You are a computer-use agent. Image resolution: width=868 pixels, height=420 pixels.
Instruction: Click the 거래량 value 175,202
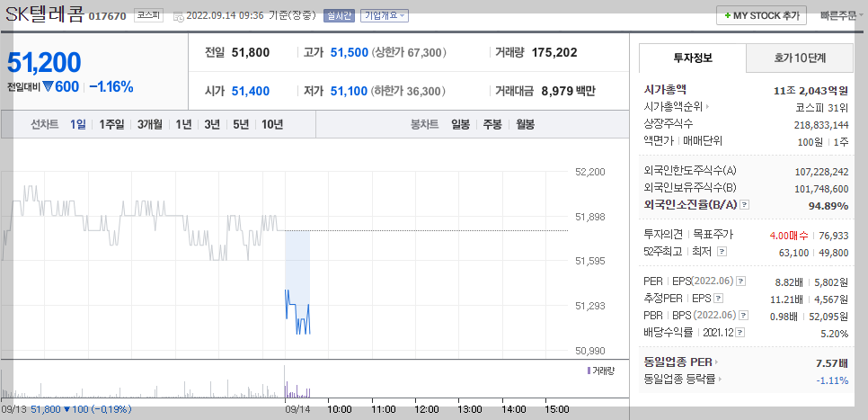(x=554, y=53)
